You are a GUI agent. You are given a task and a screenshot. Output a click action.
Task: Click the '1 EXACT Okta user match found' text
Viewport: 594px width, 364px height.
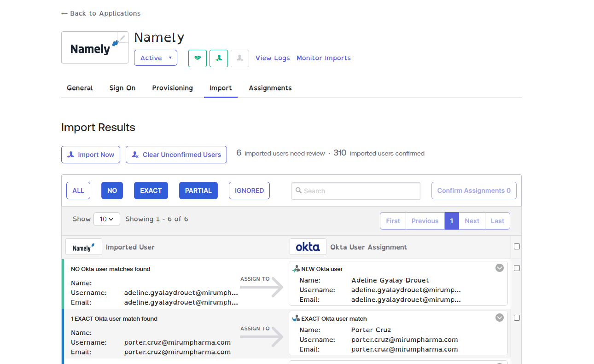[114, 319]
